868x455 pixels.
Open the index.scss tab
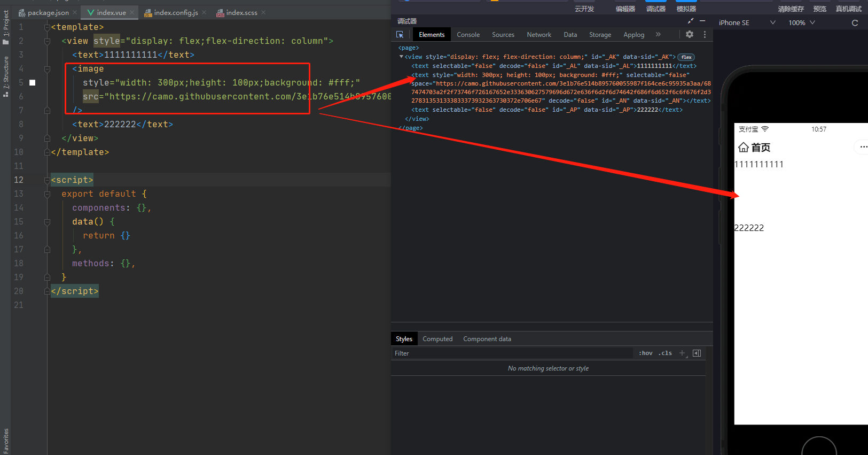[x=237, y=12]
